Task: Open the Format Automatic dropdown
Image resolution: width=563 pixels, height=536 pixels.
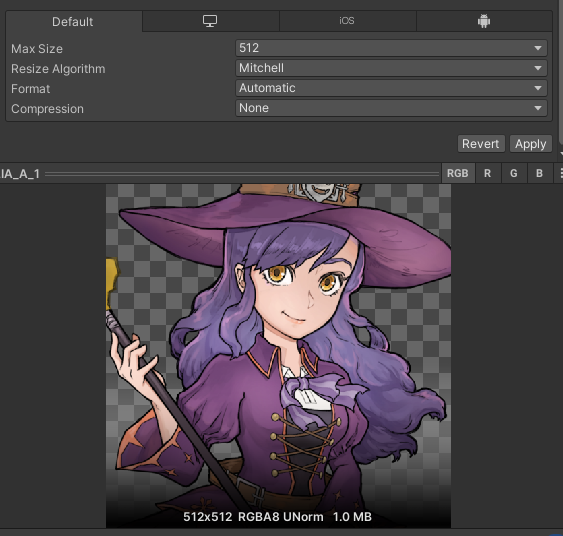Action: coord(391,88)
